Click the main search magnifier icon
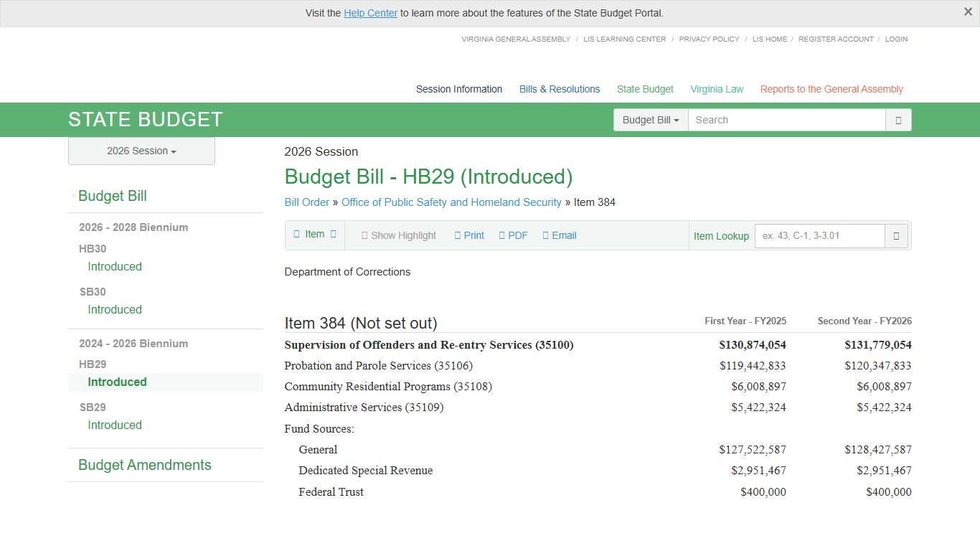This screenshot has height=551, width=980. click(x=898, y=119)
